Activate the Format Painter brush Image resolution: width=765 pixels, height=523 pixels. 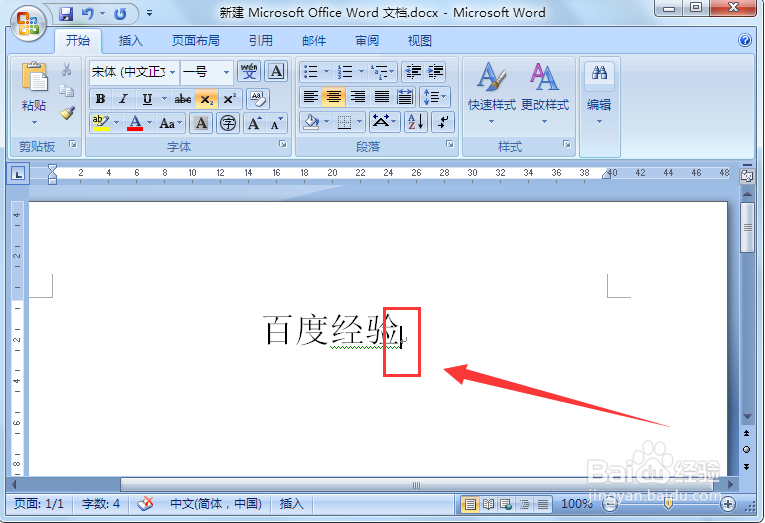(x=67, y=113)
